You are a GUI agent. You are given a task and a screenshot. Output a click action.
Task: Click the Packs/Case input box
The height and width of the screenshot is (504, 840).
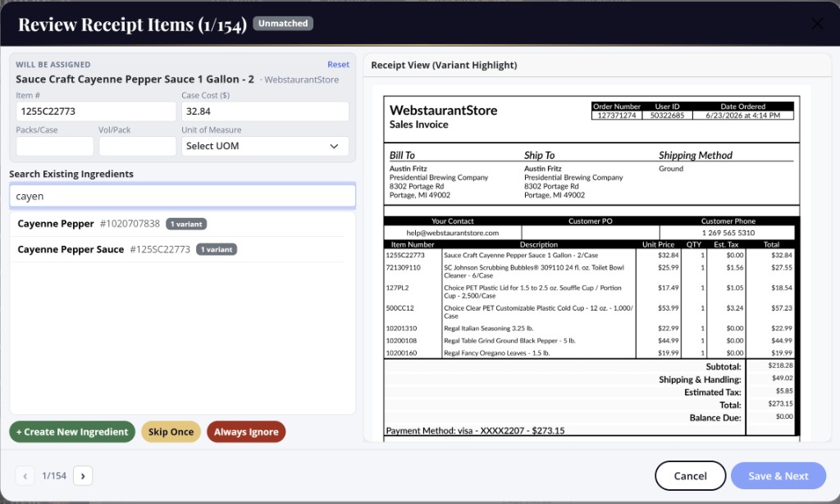(55, 146)
